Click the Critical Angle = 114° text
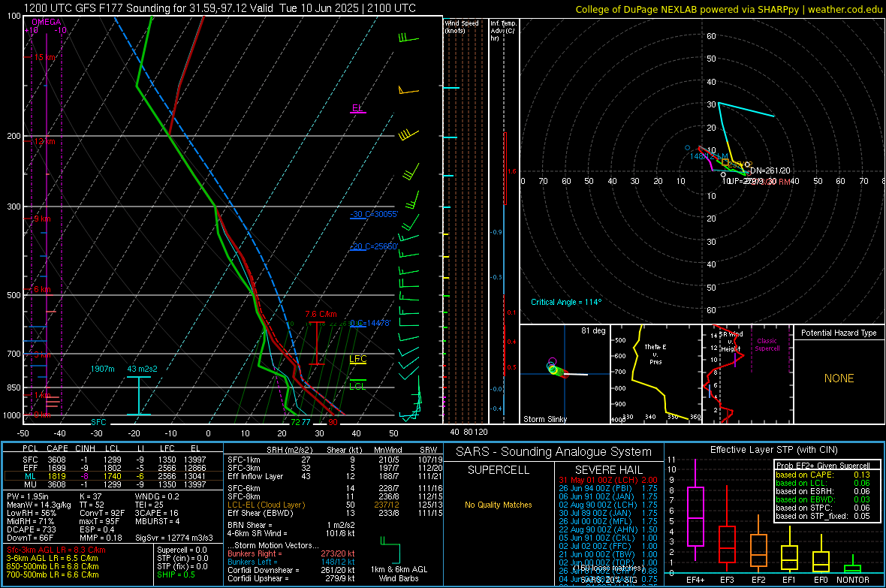 pyautogui.click(x=566, y=302)
